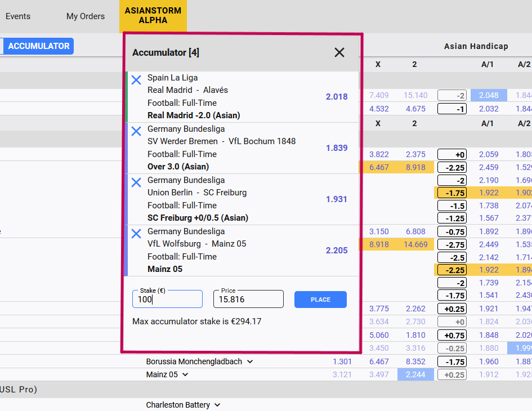This screenshot has height=411, width=532.
Task: Click the draw odds 4.532
Action: tap(379, 109)
